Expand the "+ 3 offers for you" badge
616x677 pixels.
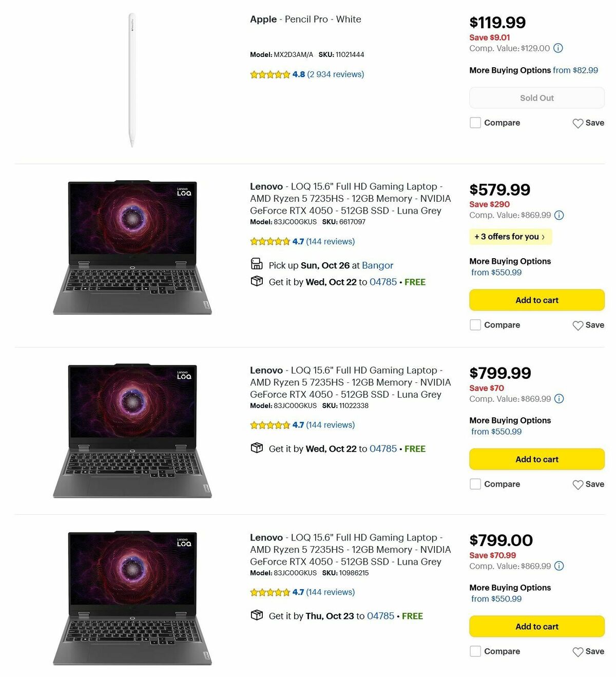click(510, 237)
